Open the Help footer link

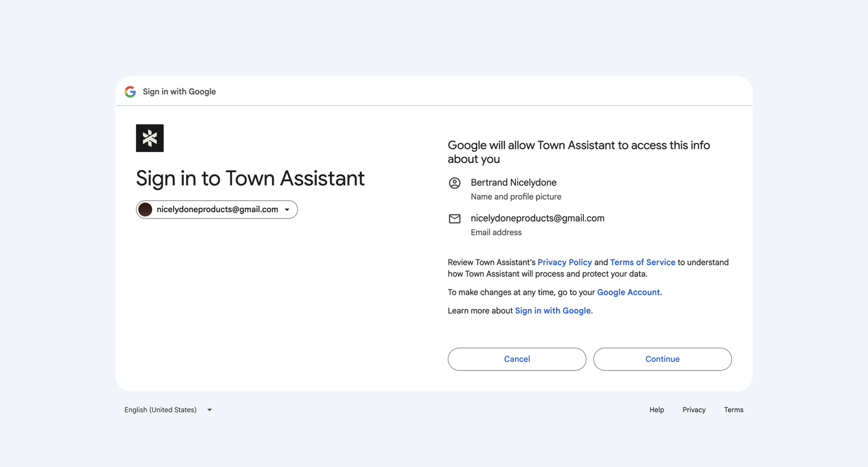(x=657, y=410)
